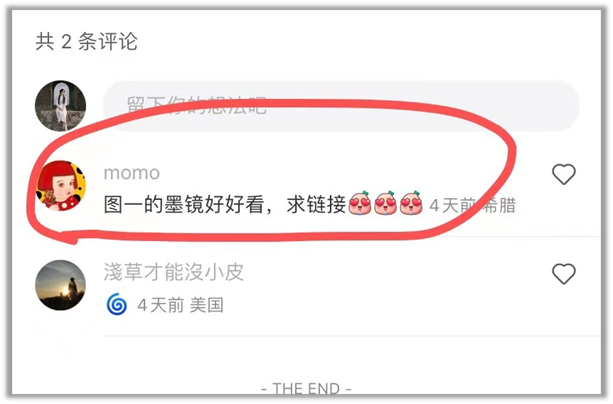Click 共 2 条评论 comments header
This screenshot has width=613, height=404.
coord(86,41)
